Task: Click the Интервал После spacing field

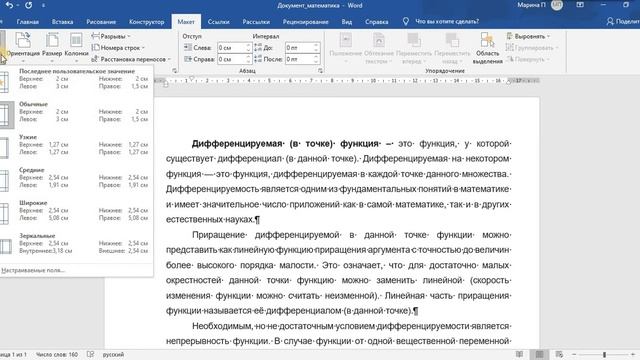Action: (299, 59)
